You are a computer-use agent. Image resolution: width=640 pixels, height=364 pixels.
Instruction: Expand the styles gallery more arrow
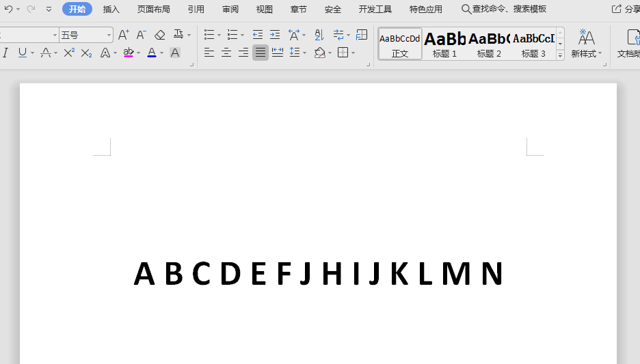[561, 55]
